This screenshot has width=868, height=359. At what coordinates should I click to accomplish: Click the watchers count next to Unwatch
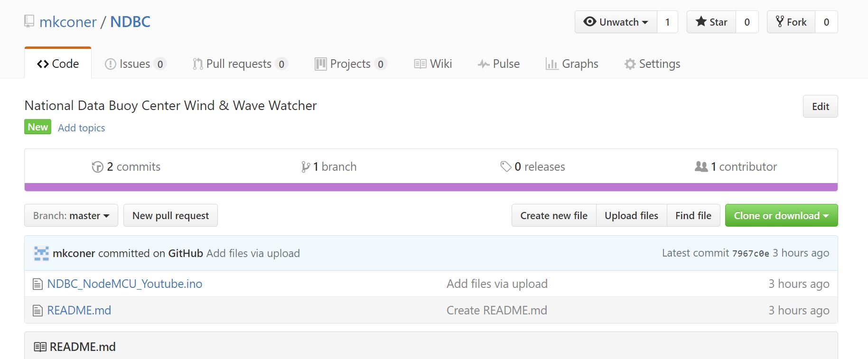click(667, 22)
